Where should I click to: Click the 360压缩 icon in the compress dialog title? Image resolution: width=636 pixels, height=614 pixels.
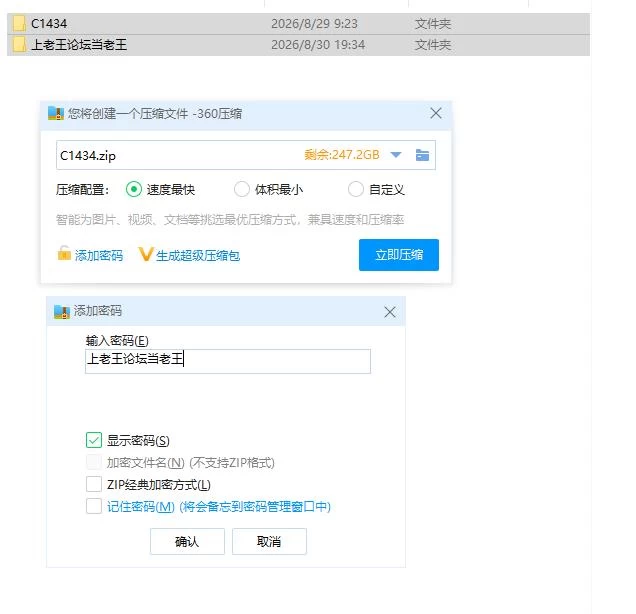coord(56,113)
